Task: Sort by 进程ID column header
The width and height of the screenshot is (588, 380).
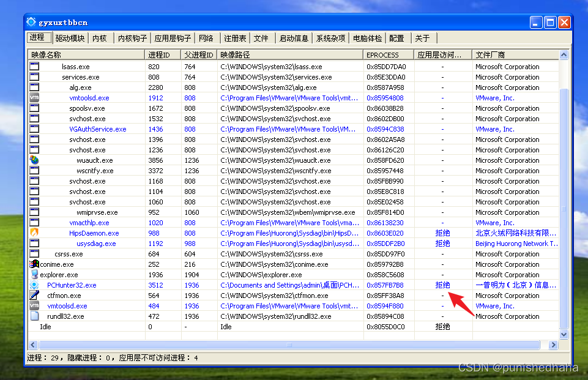Action: (163, 55)
